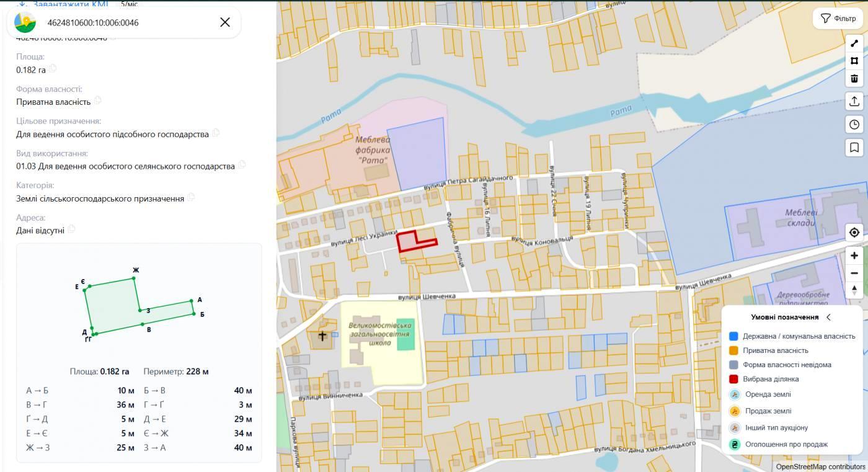Click the cadastral number search field
This screenshot has height=472, width=868.
(x=127, y=22)
